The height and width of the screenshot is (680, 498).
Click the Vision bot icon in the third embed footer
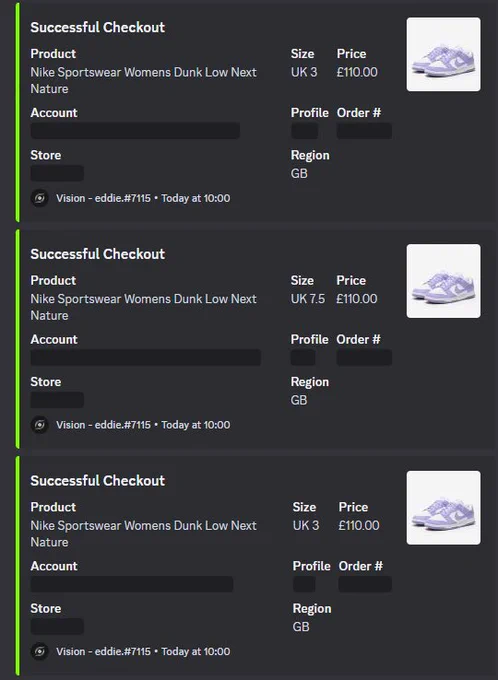39,651
